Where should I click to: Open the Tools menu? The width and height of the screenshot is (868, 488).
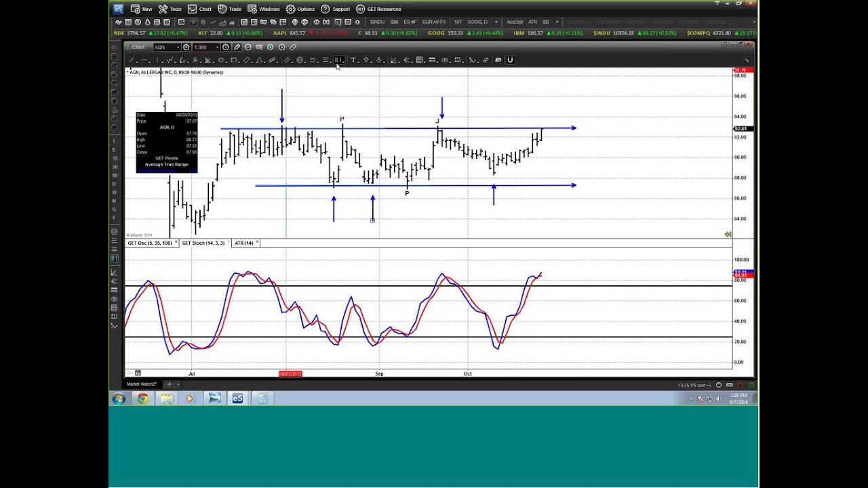(x=170, y=9)
